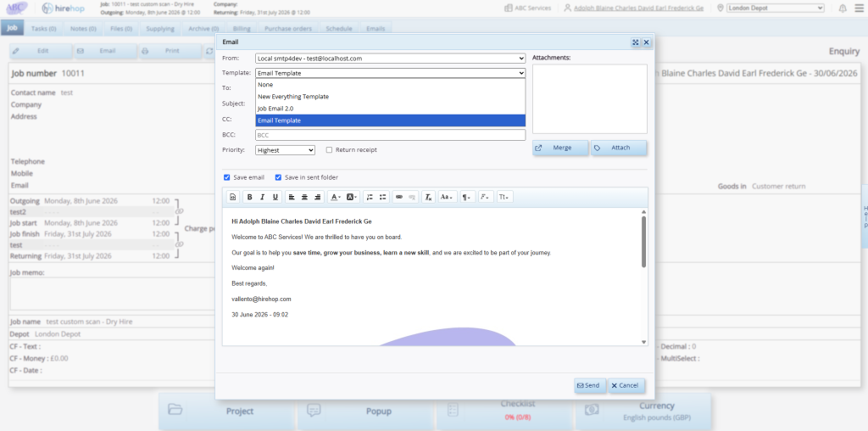Open Priority dropdown set to Highest

tap(285, 150)
